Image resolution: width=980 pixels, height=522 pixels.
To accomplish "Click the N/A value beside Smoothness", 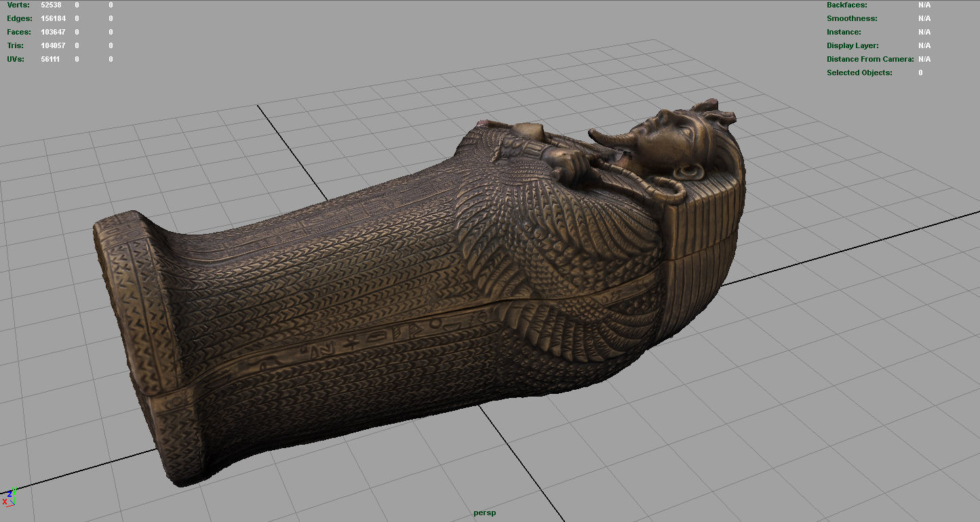I will 924,18.
